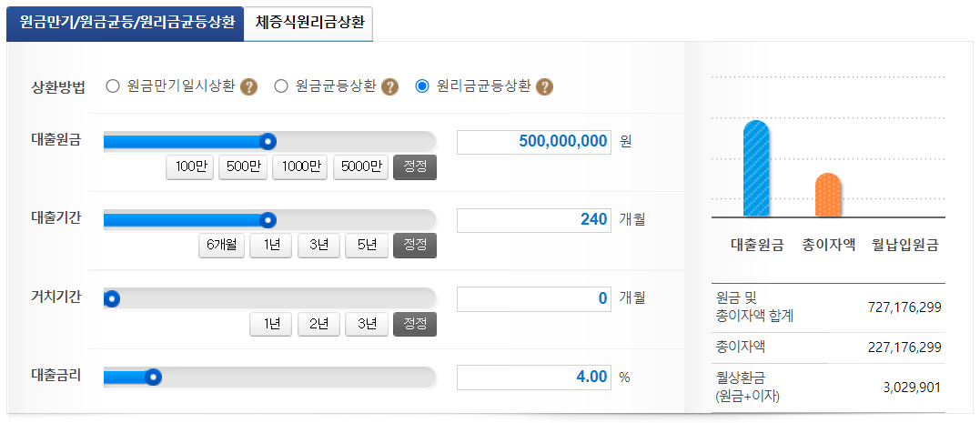Select 원리금균등상환 radio button
This screenshot has height=423, width=980.
click(422, 86)
